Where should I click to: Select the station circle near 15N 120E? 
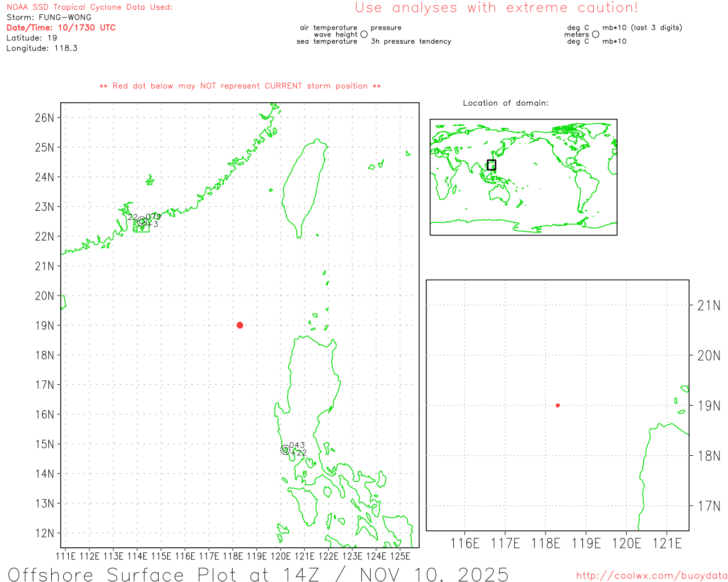point(285,450)
